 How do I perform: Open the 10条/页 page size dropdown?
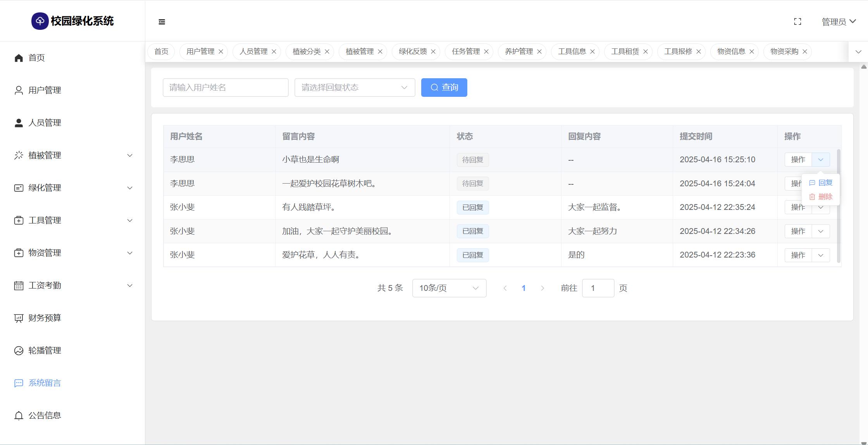pyautogui.click(x=449, y=288)
